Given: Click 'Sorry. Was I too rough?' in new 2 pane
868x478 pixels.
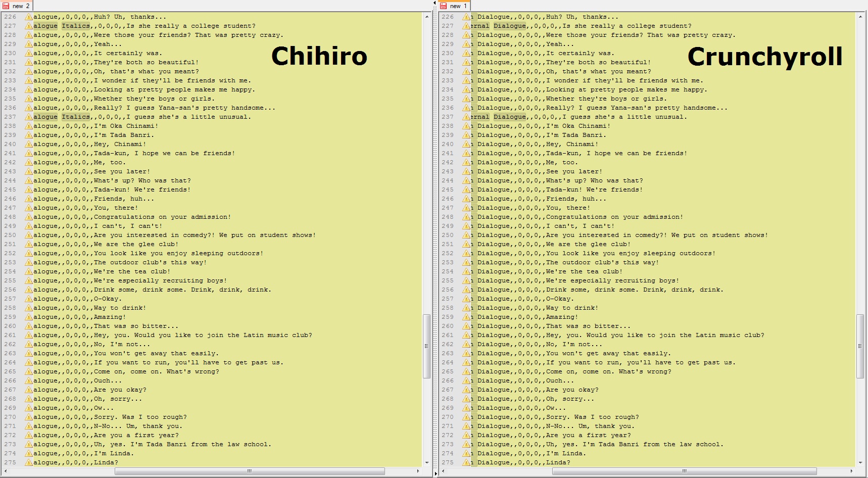Looking at the screenshot, I should (x=140, y=417).
